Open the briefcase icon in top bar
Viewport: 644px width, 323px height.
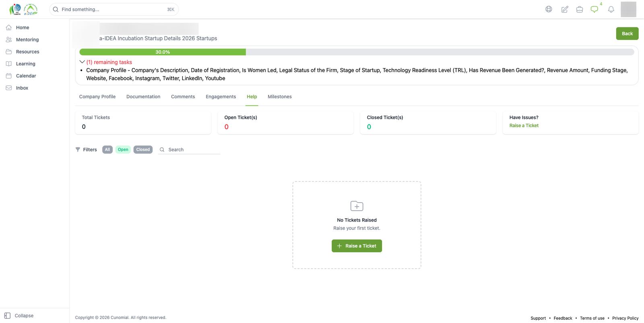tap(580, 9)
